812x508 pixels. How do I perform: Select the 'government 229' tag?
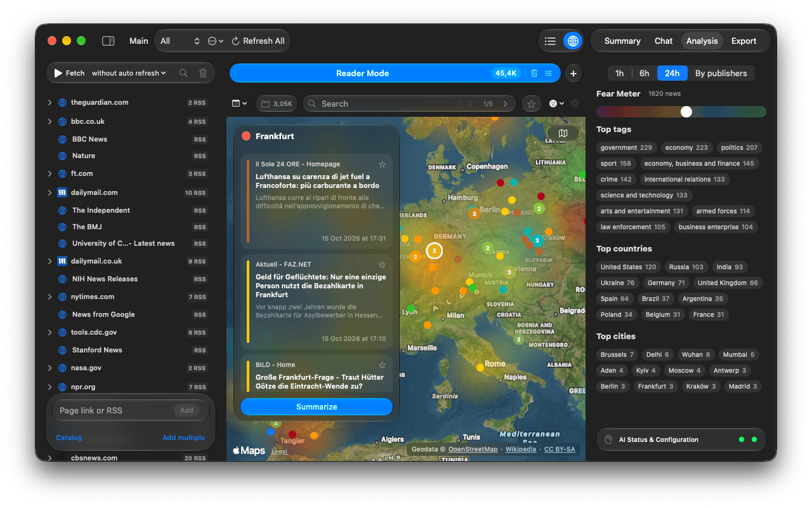click(626, 147)
